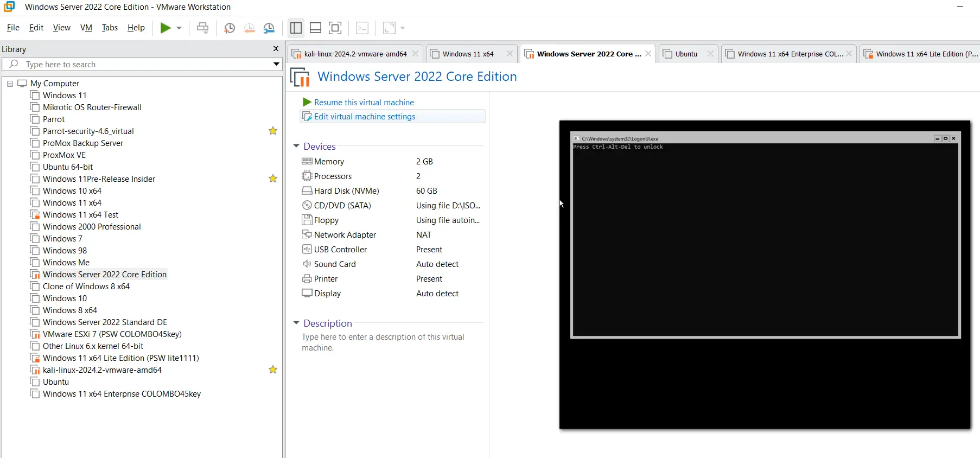Viewport: 980px width, 458px height.
Task: Toggle the thumbnail bar view icon
Action: [x=315, y=28]
